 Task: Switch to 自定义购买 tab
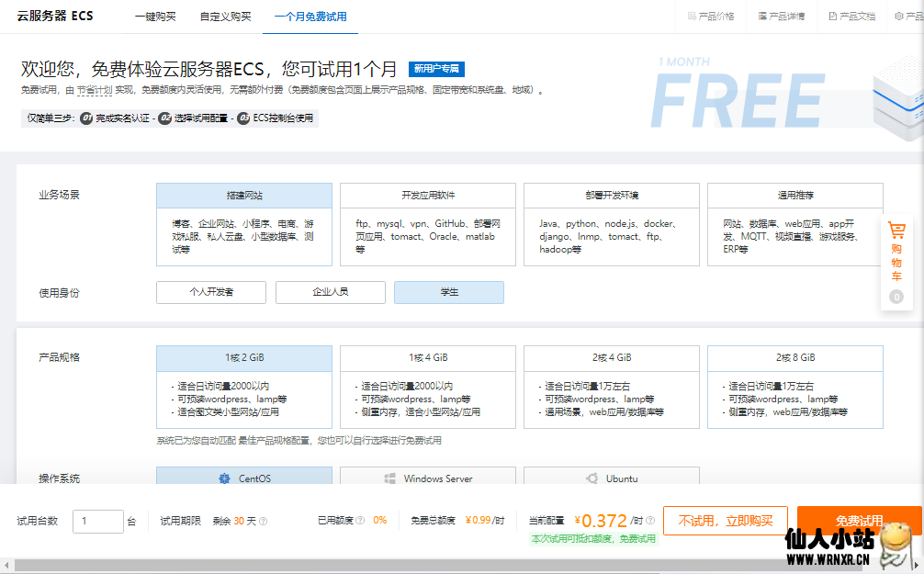[x=226, y=17]
